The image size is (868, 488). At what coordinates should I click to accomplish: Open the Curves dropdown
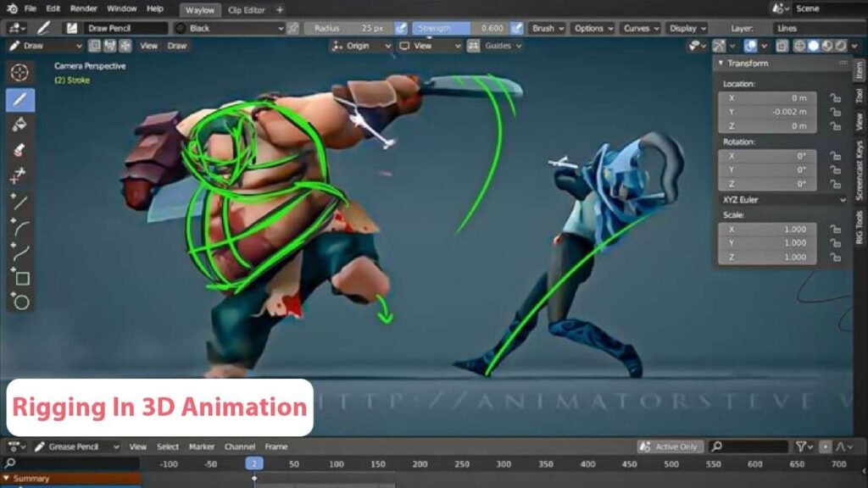pyautogui.click(x=641, y=28)
